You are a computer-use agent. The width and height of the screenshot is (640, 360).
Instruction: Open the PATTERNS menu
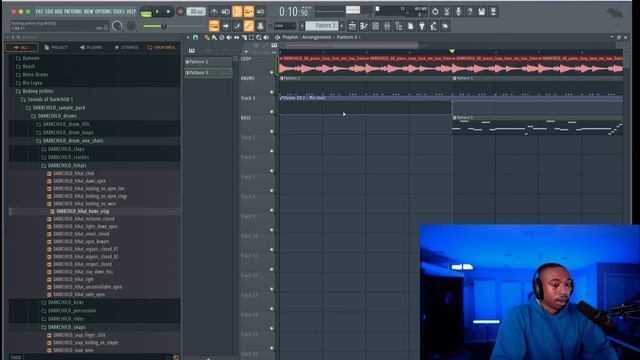(74, 12)
